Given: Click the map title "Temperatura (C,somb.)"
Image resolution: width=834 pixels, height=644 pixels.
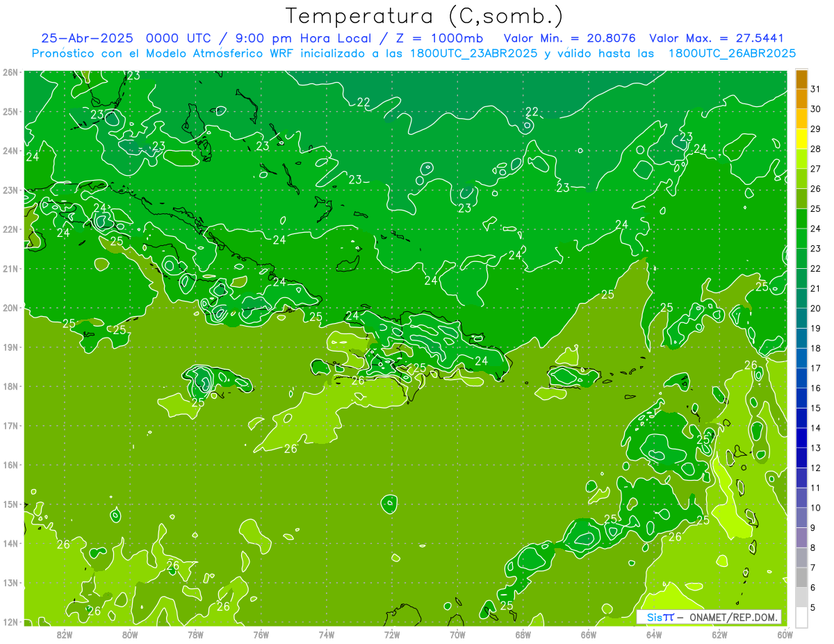Looking at the screenshot, I should pos(425,17).
